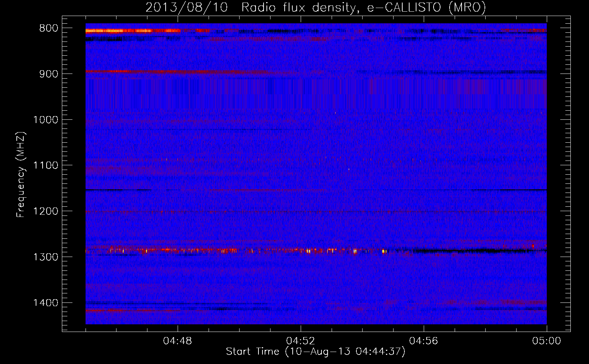Click the 05:00 time tick label
The height and width of the screenshot is (364, 589).
(x=547, y=341)
